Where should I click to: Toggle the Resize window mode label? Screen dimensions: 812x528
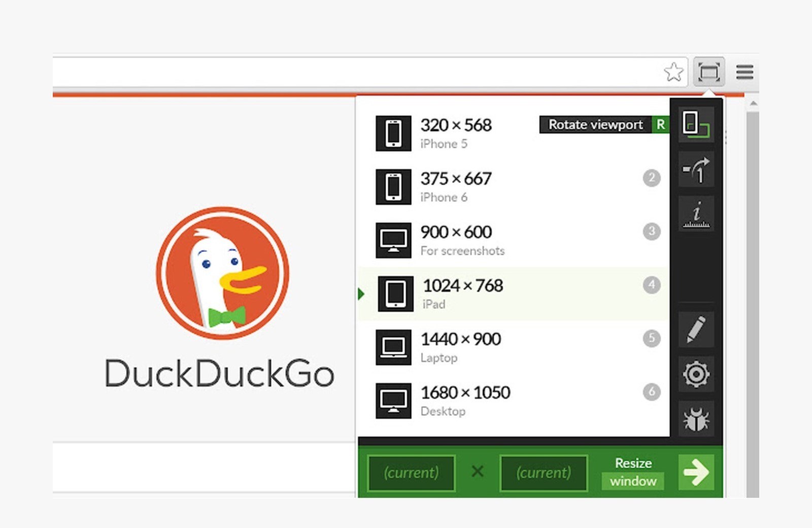click(633, 481)
